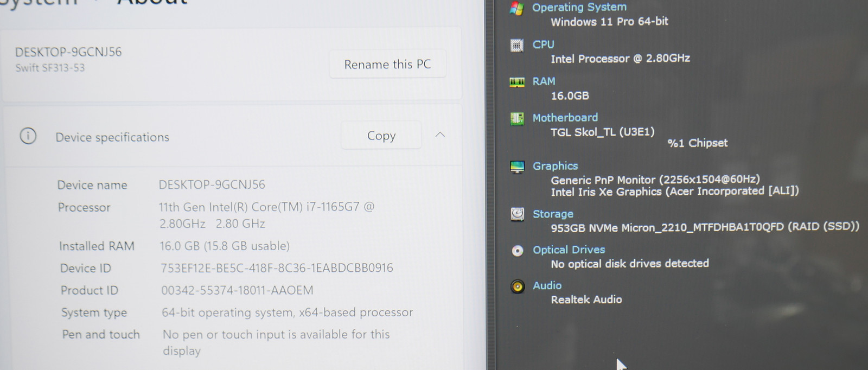Click 'Realtek Audio' text
The image size is (868, 370).
(x=586, y=299)
